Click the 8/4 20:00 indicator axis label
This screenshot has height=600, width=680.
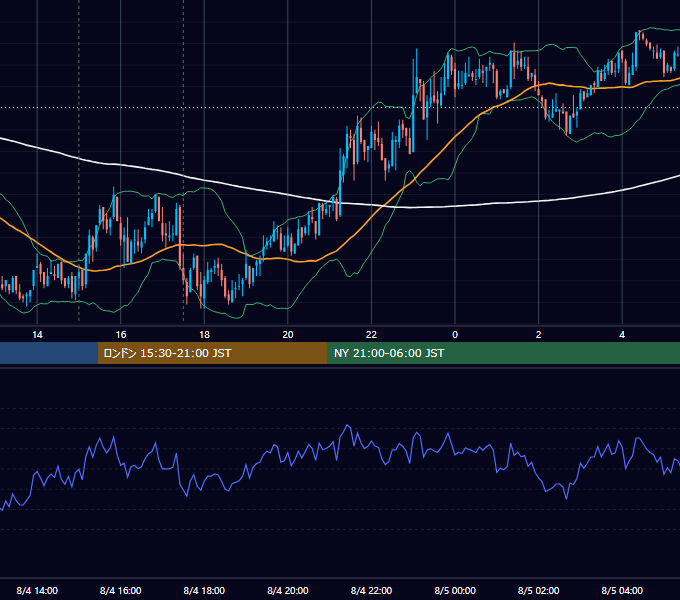coord(288,590)
